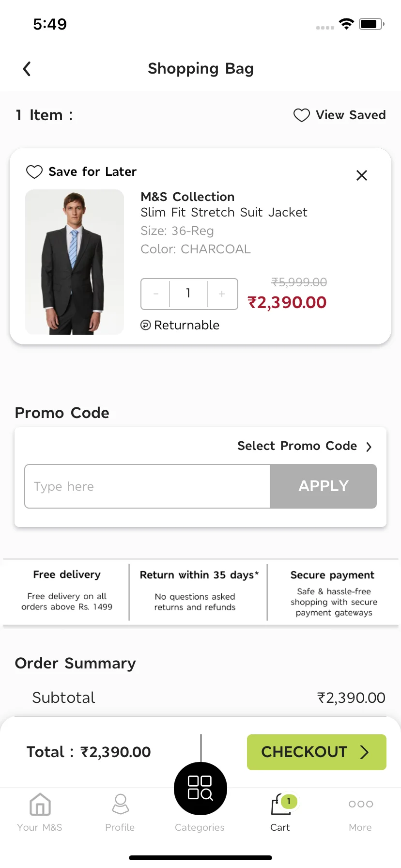Open View Saved heart icon
The height and width of the screenshot is (868, 401).
301,115
